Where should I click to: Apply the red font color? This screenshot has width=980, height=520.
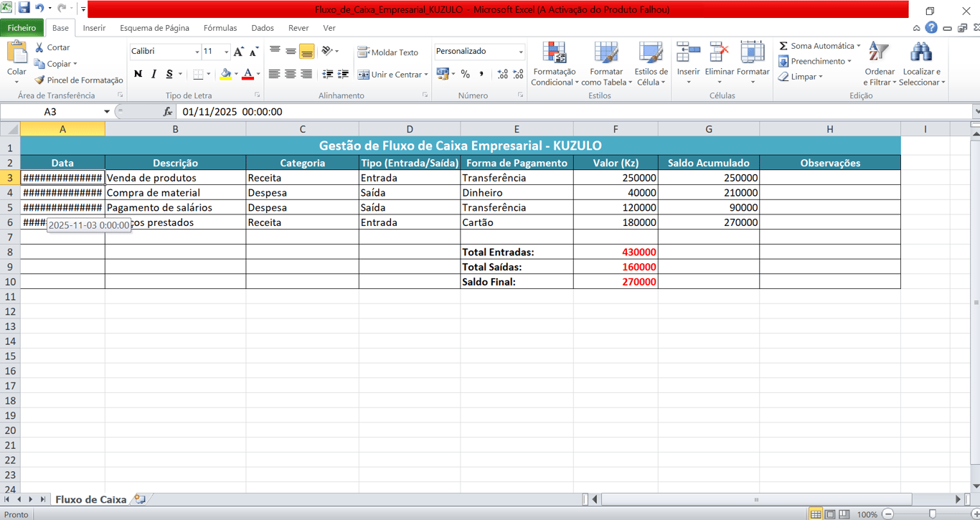(x=248, y=74)
